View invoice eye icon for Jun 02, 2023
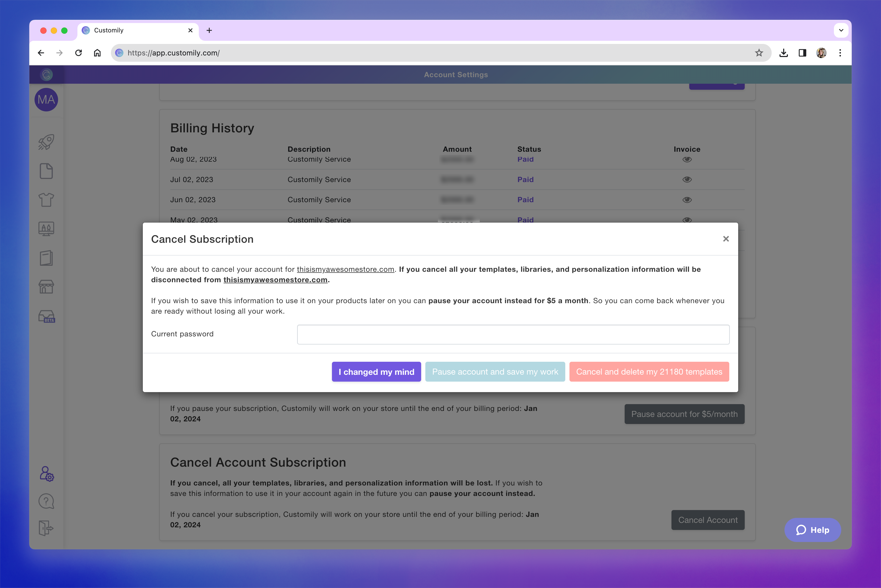This screenshot has width=881, height=588. (x=687, y=200)
